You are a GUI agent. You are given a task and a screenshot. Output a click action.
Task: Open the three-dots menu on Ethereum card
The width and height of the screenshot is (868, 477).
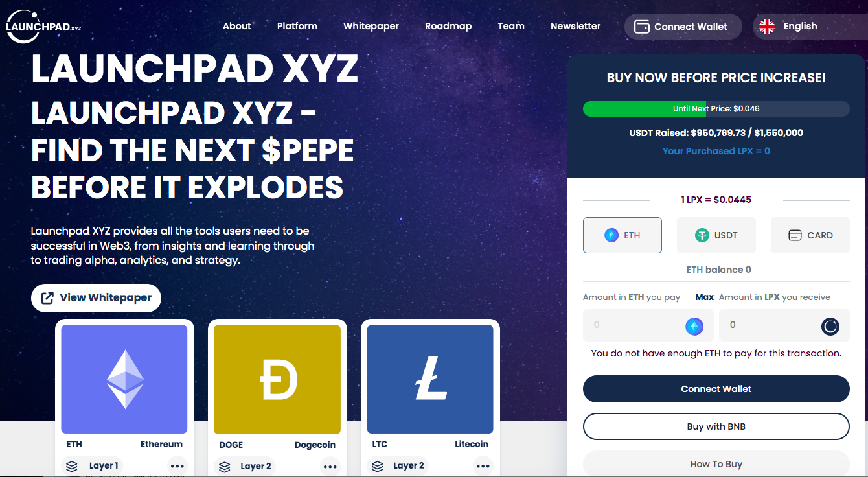click(x=177, y=466)
